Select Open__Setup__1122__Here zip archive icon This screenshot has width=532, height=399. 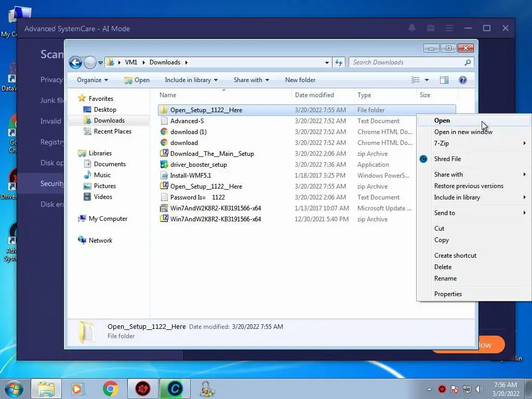164,187
